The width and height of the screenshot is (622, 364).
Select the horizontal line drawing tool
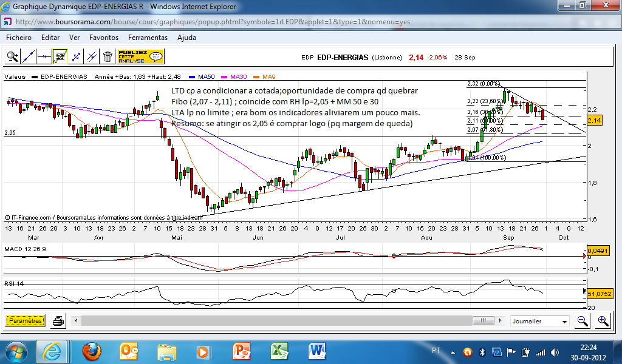pyautogui.click(x=44, y=56)
